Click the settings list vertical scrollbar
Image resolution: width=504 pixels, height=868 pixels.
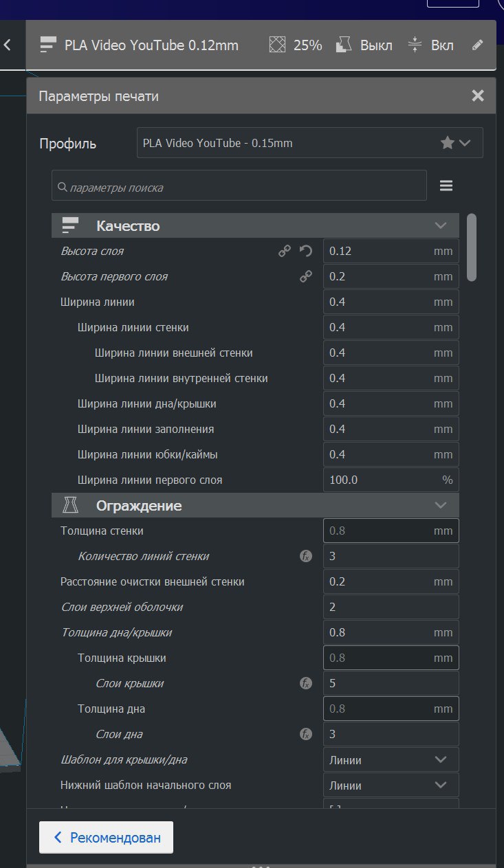[471, 247]
